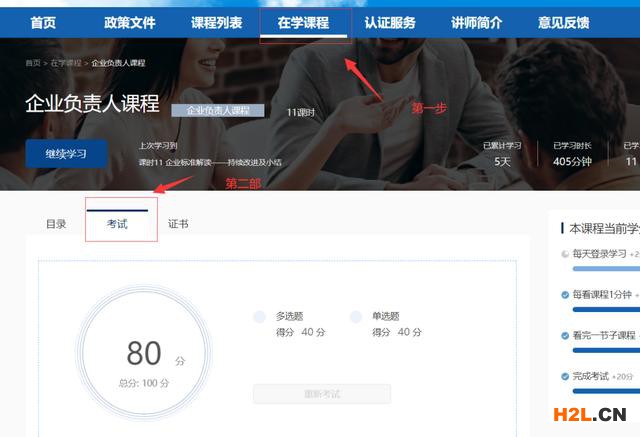Open the 政策文件 navigation item
Screen dimensions: 640x437
(x=130, y=22)
